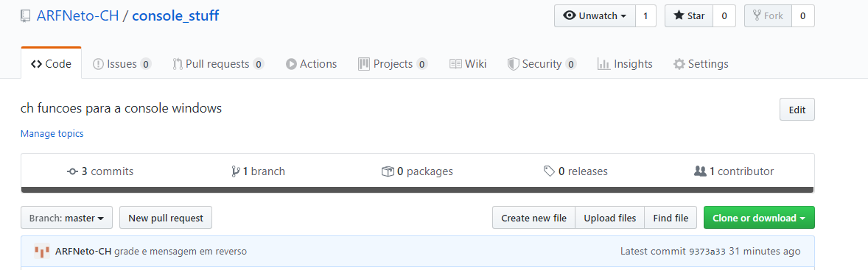Open latest commit hash 9373a33
Image resolution: width=868 pixels, height=270 pixels.
[707, 252]
